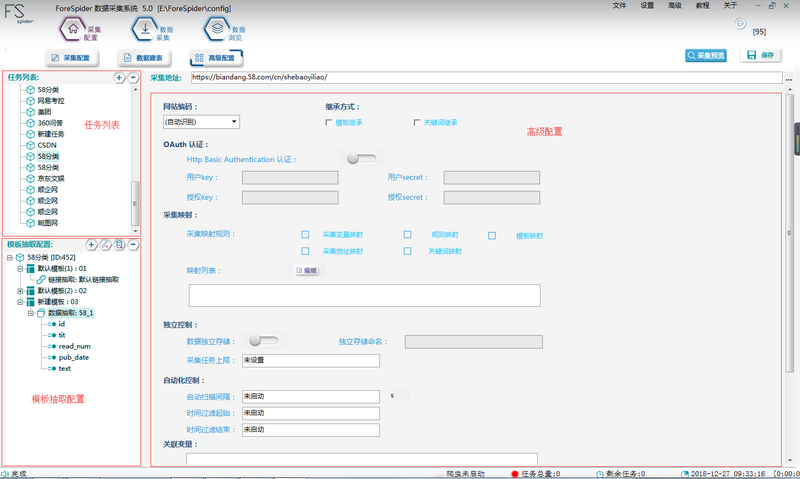Switch to the 高级配置 tab button
The width and height of the screenshot is (800, 479).
point(216,58)
